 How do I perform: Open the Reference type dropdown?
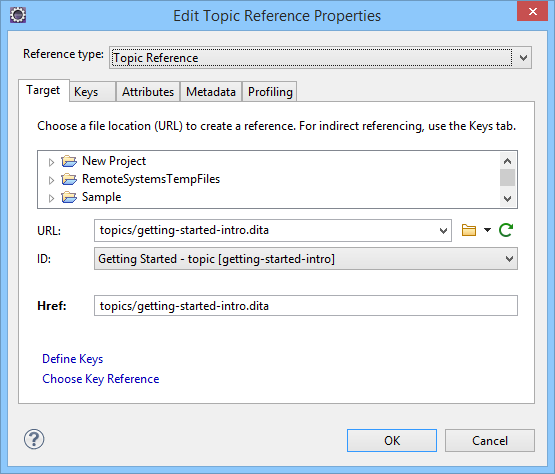click(x=320, y=57)
